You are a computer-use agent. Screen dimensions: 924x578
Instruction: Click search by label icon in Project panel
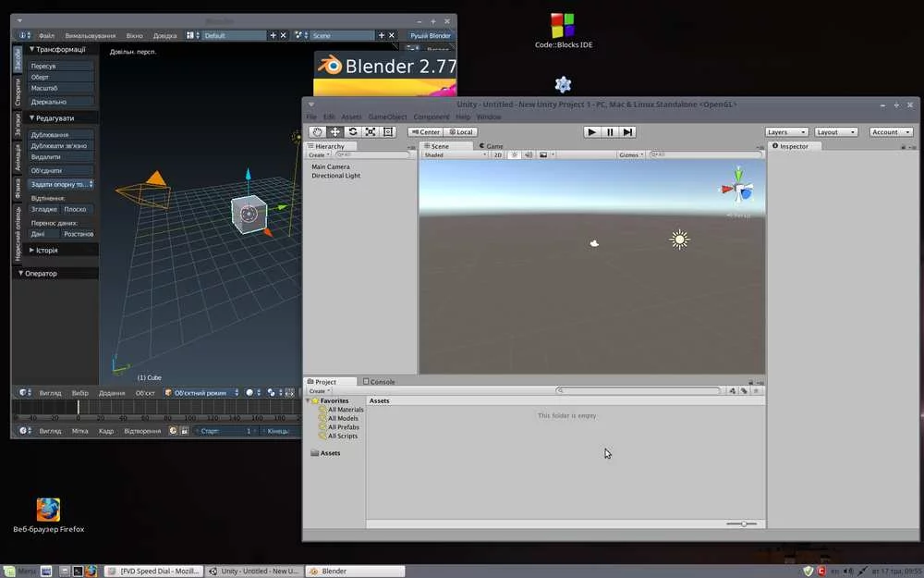pos(744,390)
